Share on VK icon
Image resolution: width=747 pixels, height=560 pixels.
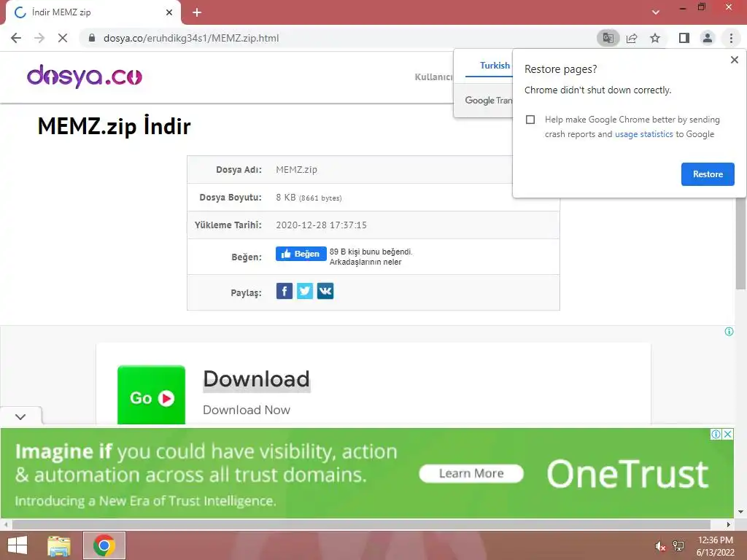[325, 291]
